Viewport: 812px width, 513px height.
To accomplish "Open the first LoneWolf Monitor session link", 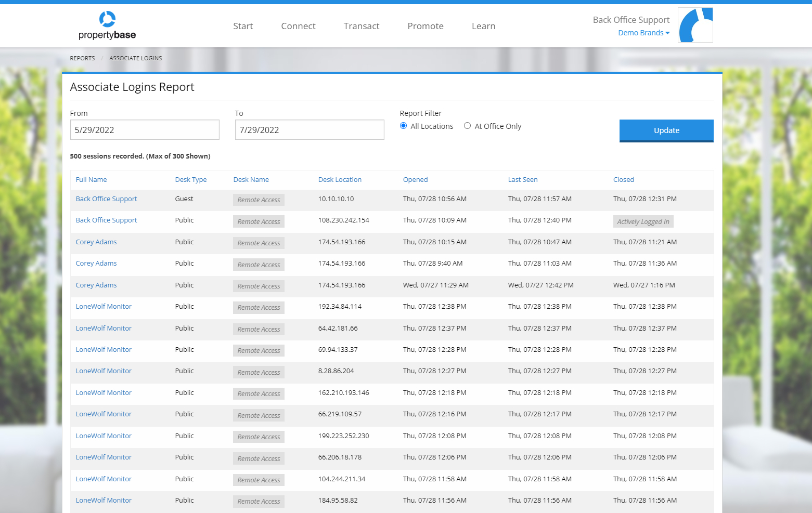I will tap(104, 306).
